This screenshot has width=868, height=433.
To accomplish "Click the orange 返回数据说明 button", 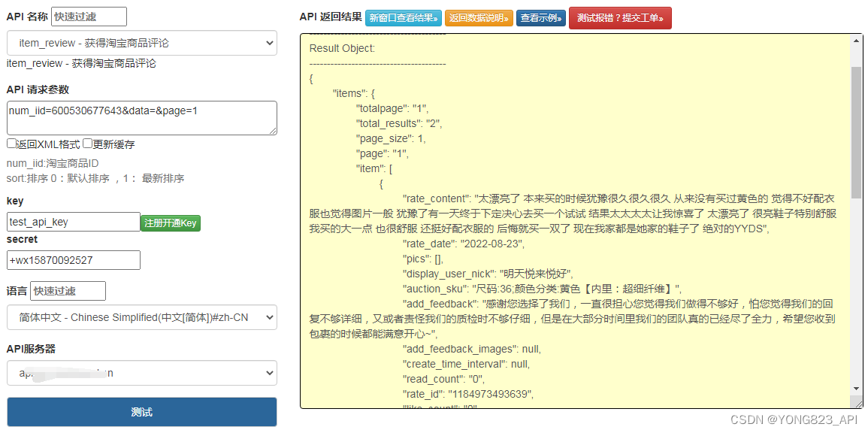I will pyautogui.click(x=479, y=18).
